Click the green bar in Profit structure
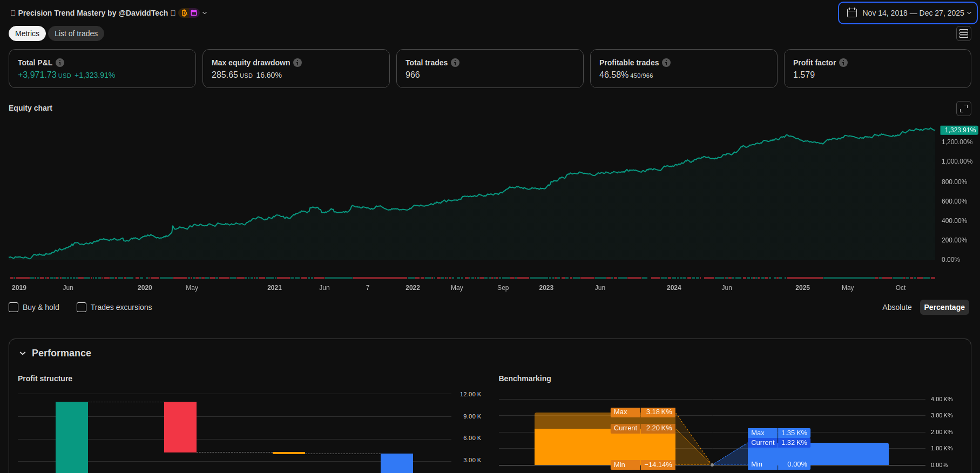Screen dimensions: 980x473 point(72,436)
